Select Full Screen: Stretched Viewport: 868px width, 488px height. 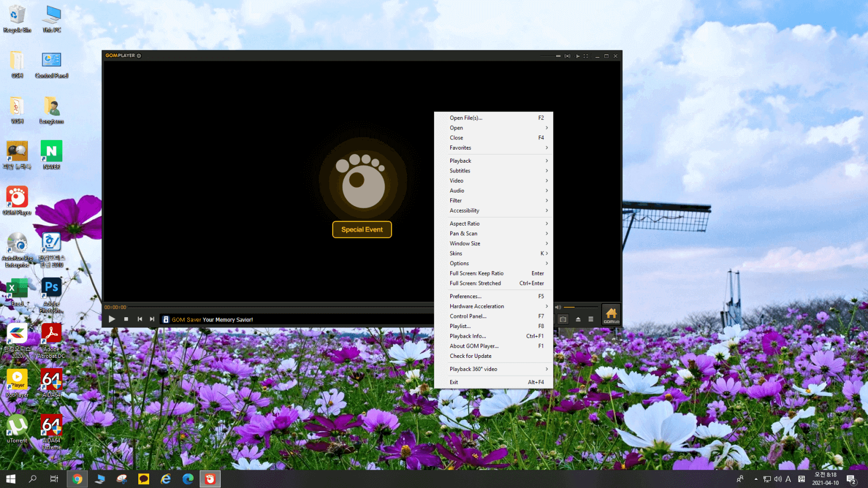[x=494, y=283]
